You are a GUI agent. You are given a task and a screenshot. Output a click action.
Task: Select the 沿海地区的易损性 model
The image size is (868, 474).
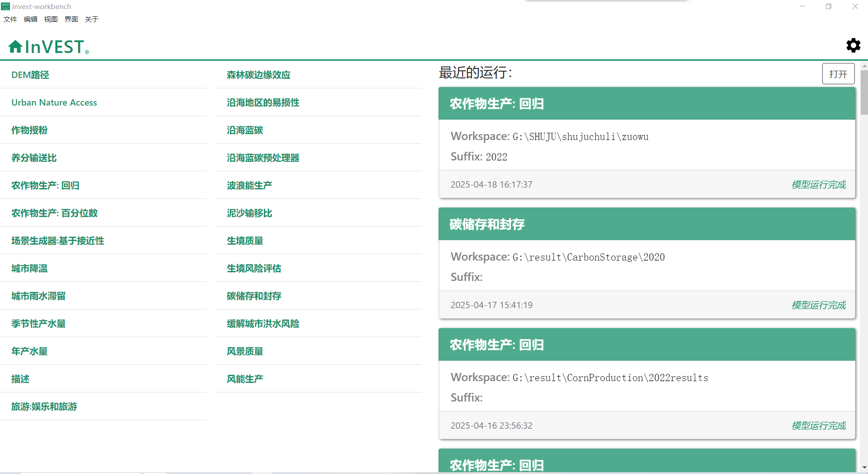318,102
